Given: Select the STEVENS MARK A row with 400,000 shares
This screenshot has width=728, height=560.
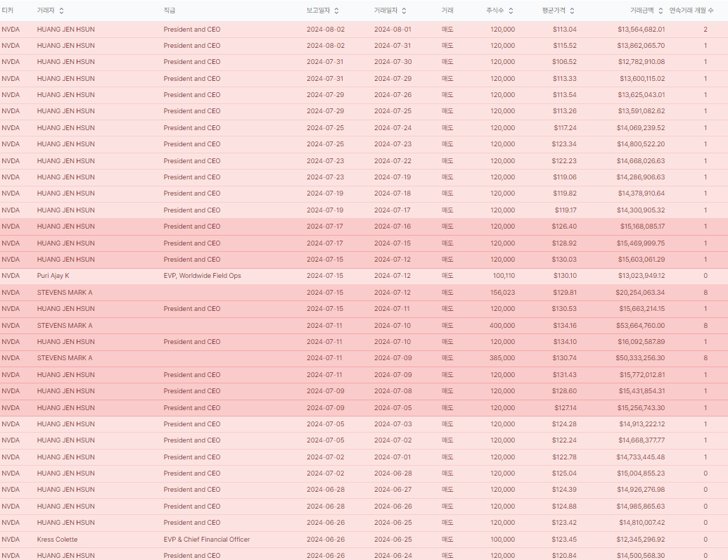Looking at the screenshot, I should (x=65, y=326).
